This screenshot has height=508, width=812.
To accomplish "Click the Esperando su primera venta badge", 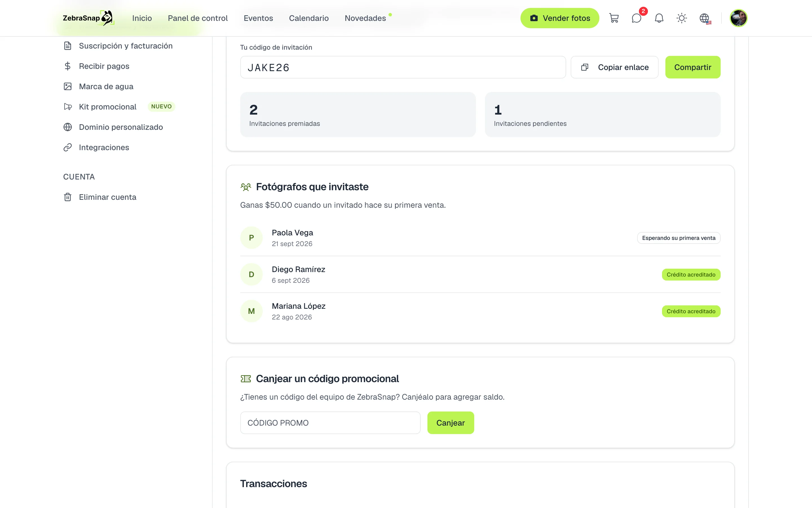I will coord(678,238).
